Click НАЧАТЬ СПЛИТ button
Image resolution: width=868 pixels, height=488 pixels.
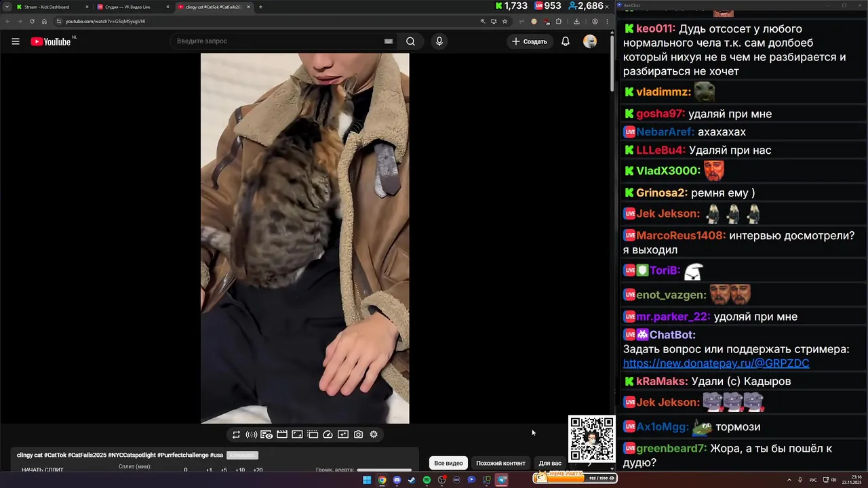[43, 470]
